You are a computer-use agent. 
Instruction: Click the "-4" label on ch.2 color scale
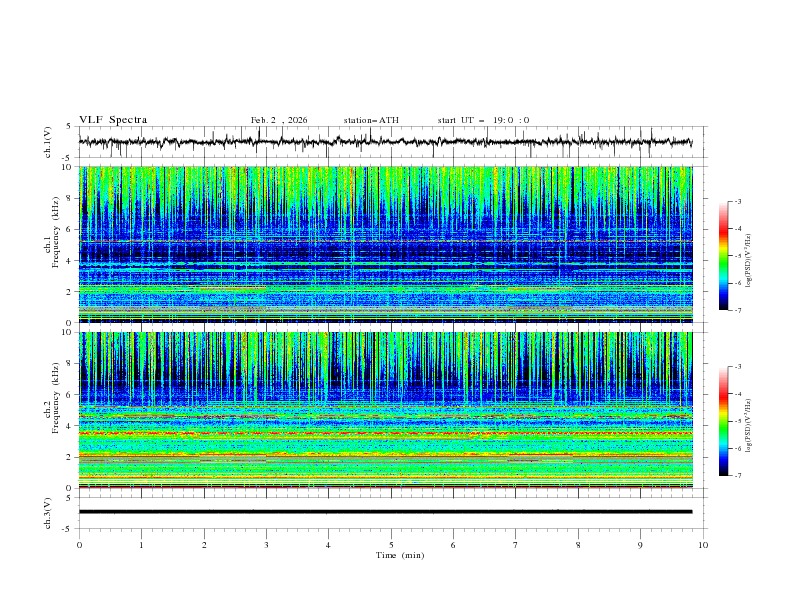tap(738, 394)
